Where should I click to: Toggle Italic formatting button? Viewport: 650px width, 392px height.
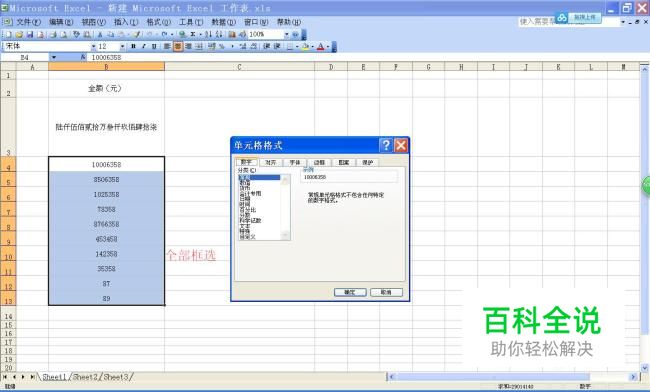144,46
